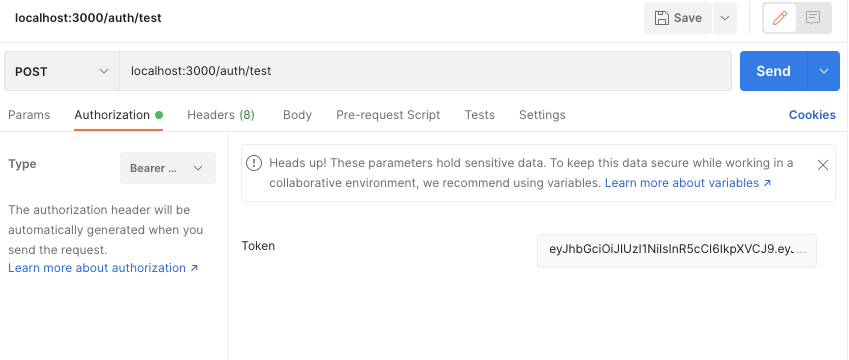Image resolution: width=849 pixels, height=360 pixels.
Task: Open the Bearer auth type dropdown
Action: point(168,168)
